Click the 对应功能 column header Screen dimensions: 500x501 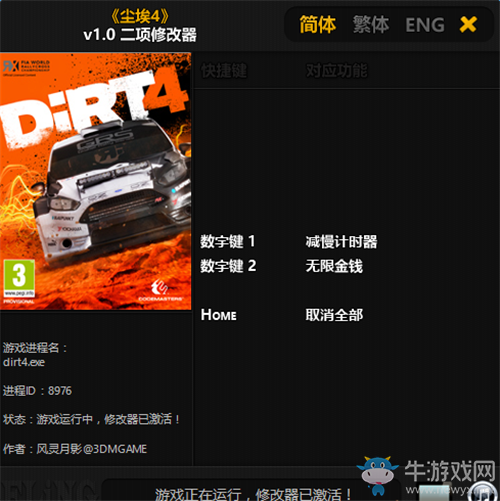pos(337,71)
